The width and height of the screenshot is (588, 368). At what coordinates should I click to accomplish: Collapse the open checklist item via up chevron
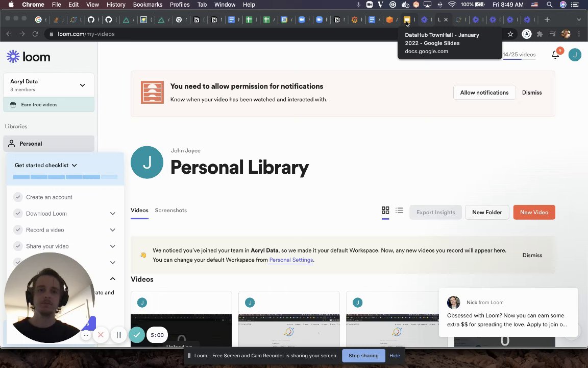pyautogui.click(x=112, y=279)
